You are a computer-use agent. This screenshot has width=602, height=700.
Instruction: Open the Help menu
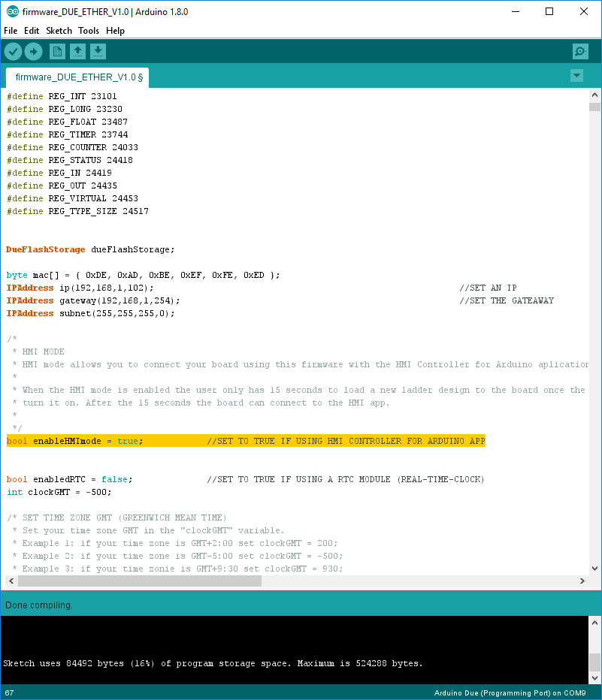[x=115, y=31]
